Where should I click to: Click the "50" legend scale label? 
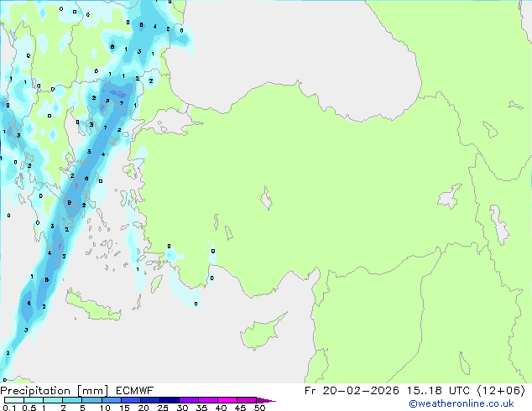click(x=259, y=408)
